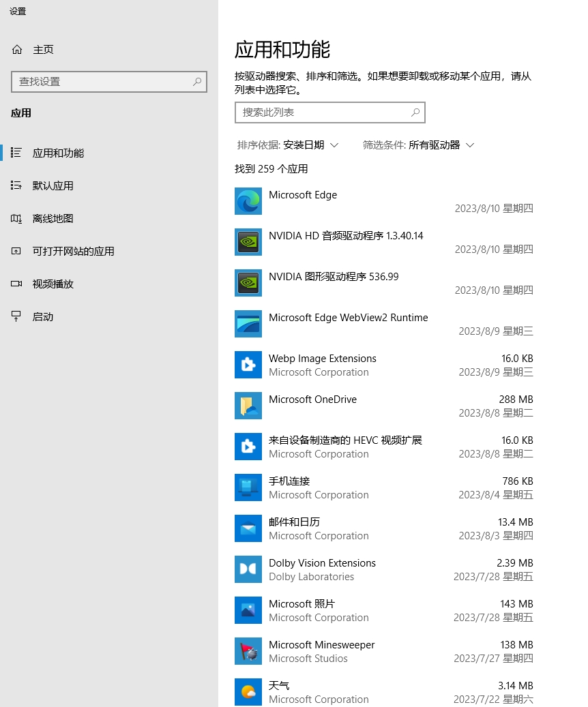Click the Webp Image Extensions icon
This screenshot has height=707, width=588.
coord(248,365)
